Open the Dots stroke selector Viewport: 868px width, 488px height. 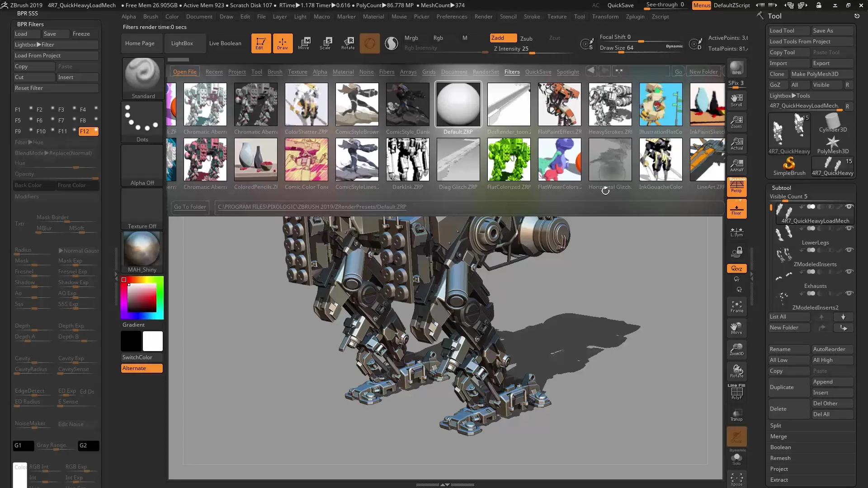click(142, 122)
